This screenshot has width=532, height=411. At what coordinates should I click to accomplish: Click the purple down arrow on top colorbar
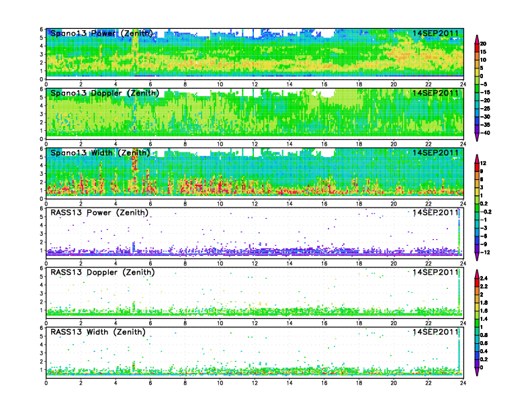coord(477,136)
